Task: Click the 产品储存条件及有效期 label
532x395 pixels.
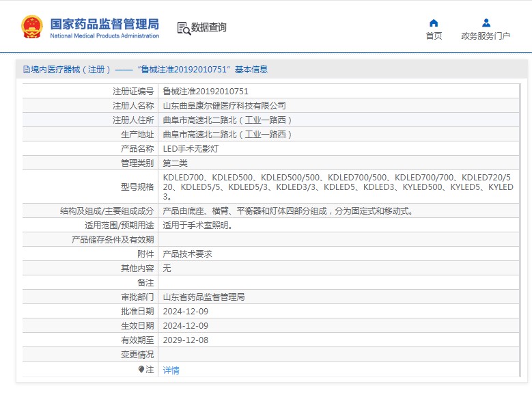Action: 113,239
